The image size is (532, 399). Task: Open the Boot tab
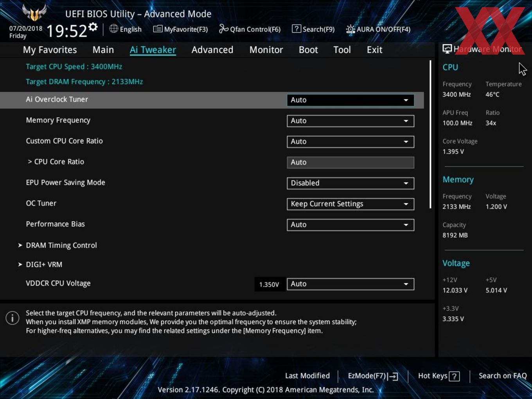tap(308, 50)
